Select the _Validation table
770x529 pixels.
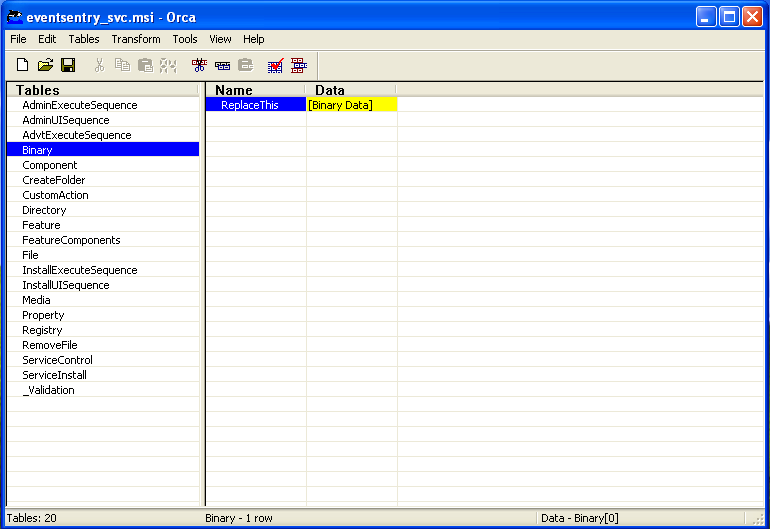click(103, 390)
